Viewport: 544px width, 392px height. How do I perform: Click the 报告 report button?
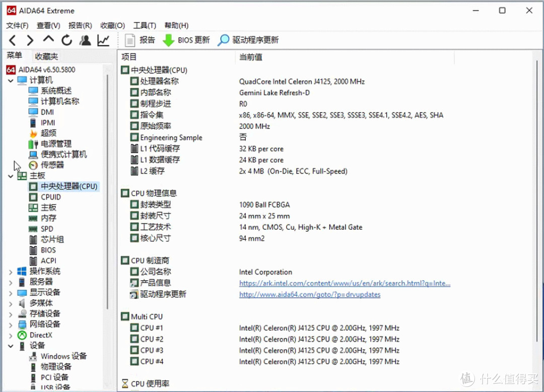coord(140,40)
